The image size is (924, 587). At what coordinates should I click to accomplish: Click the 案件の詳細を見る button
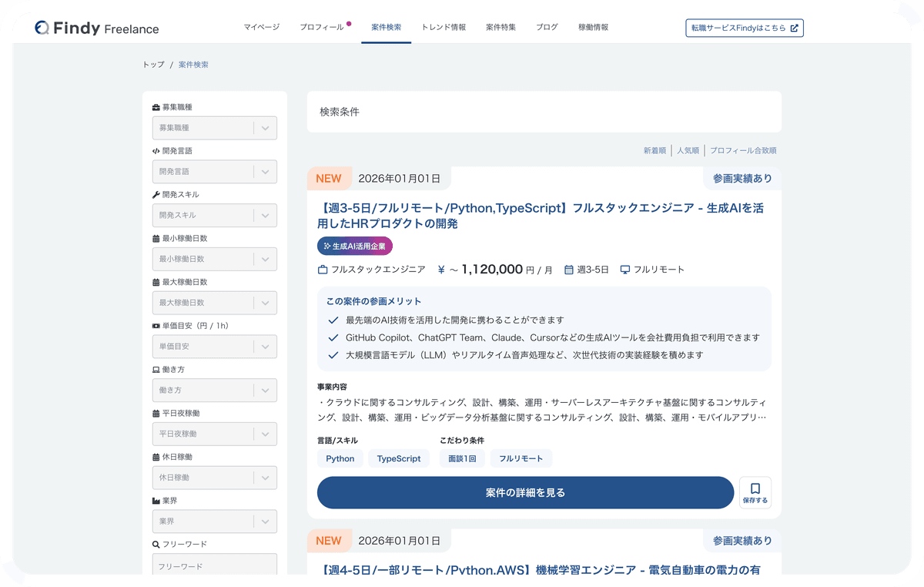click(525, 492)
